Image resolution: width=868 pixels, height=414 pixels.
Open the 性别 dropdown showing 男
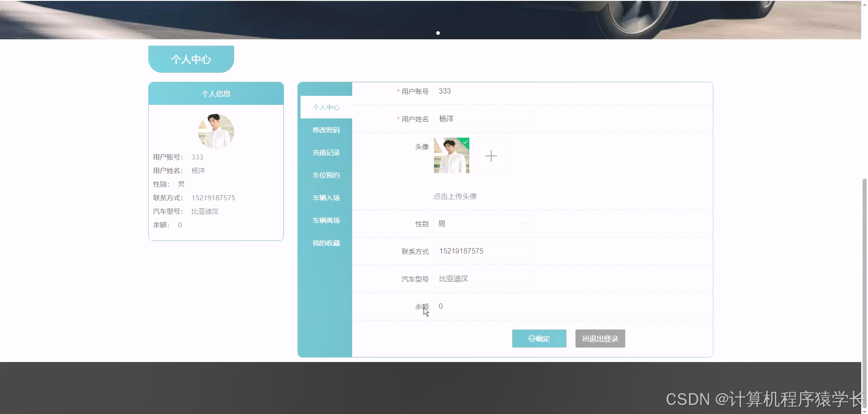point(482,224)
